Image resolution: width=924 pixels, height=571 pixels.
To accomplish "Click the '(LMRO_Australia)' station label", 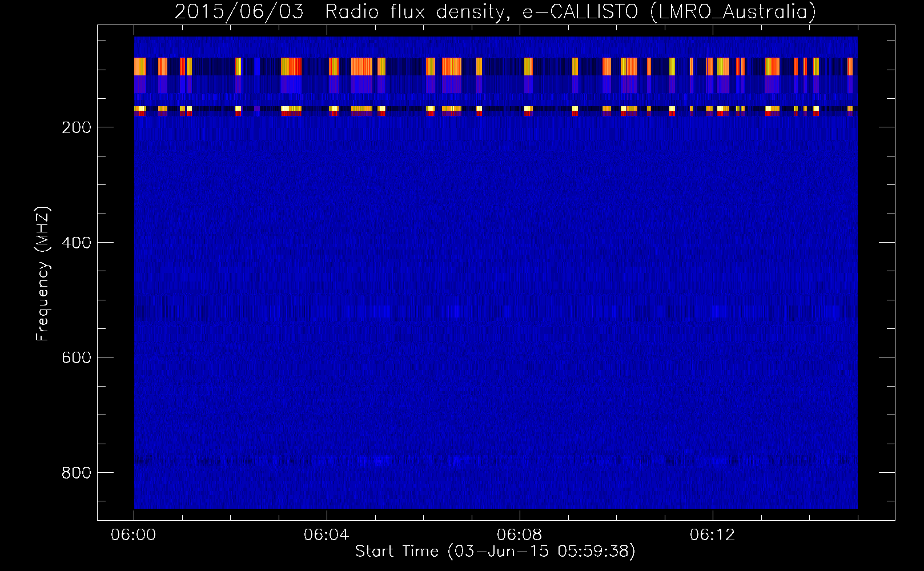I will click(x=733, y=12).
